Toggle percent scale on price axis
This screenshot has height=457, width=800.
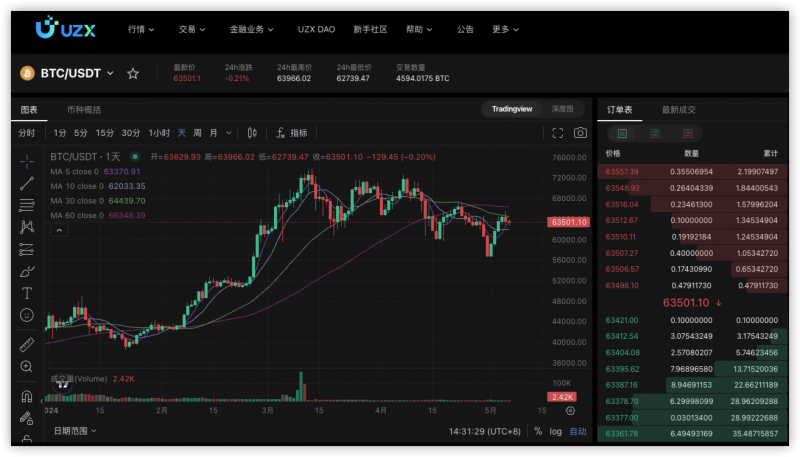tap(538, 431)
